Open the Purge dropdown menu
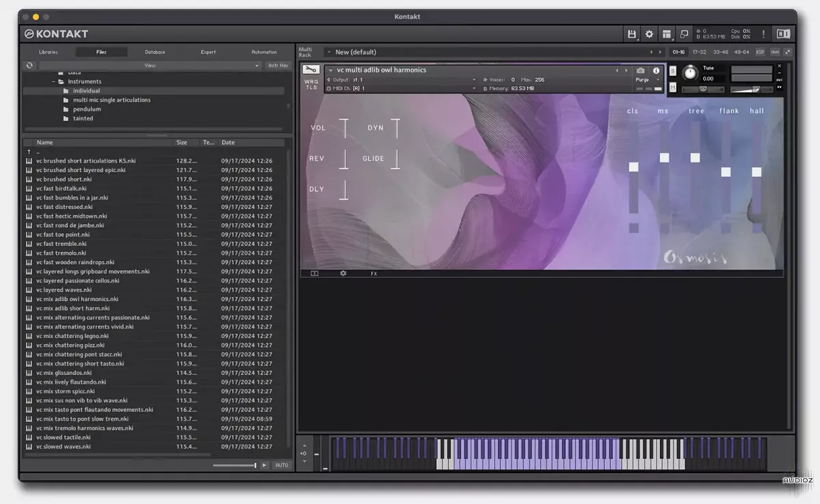Screen dimensions: 820x504 click(x=648, y=80)
